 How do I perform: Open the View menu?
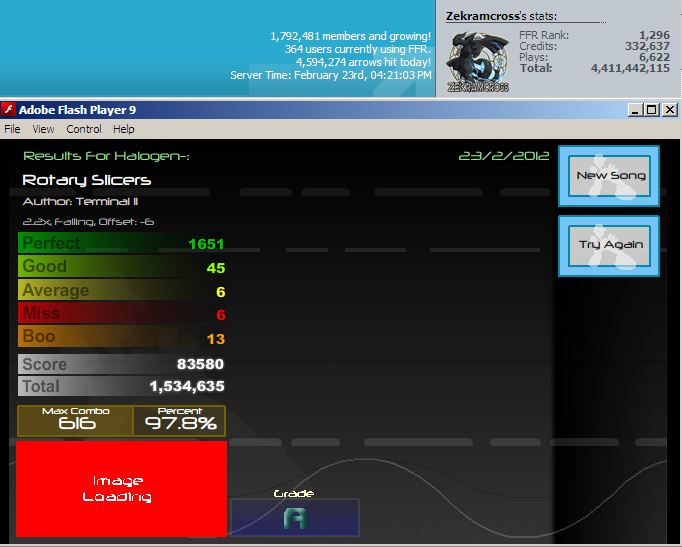click(x=43, y=129)
